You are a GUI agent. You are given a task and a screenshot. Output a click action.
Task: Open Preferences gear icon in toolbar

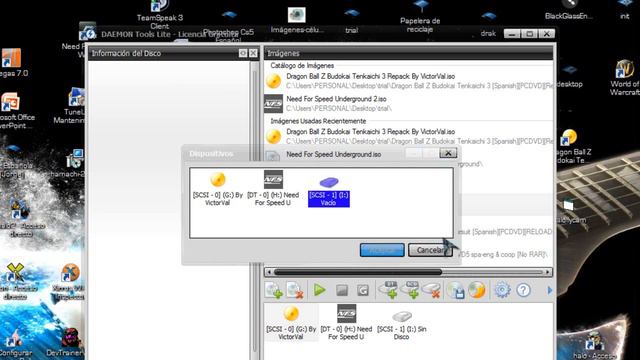(502, 290)
